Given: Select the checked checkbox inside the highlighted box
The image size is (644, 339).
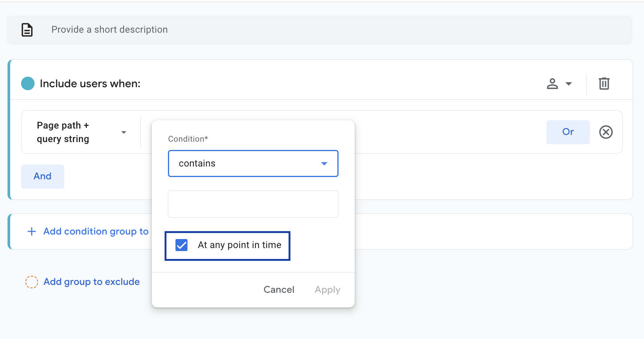Looking at the screenshot, I should pos(181,245).
